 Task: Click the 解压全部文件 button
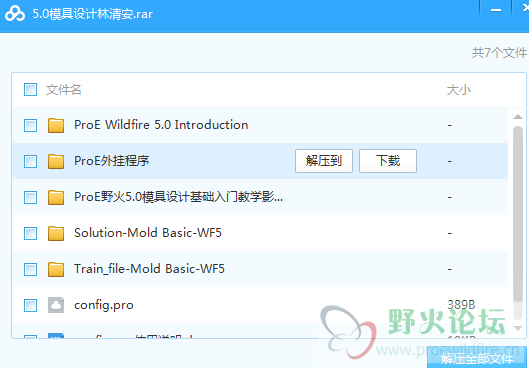point(478,360)
